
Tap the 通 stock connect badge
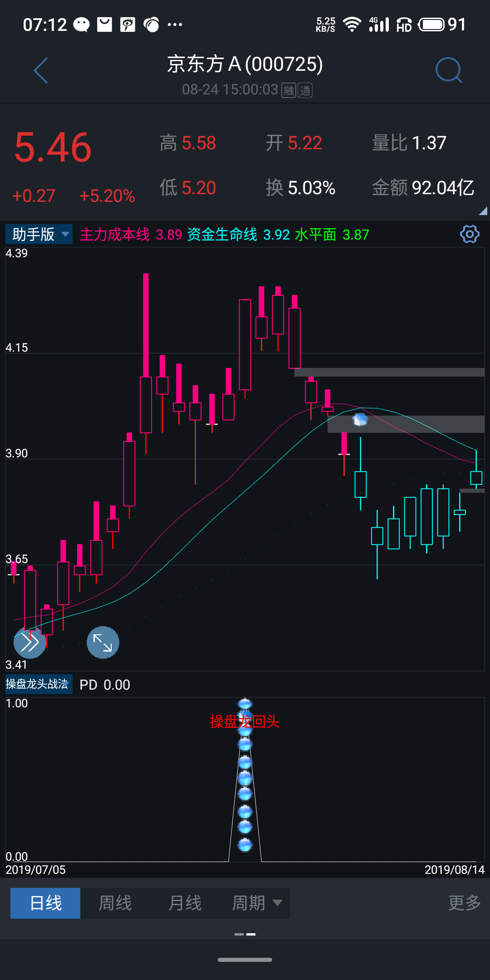click(x=305, y=90)
